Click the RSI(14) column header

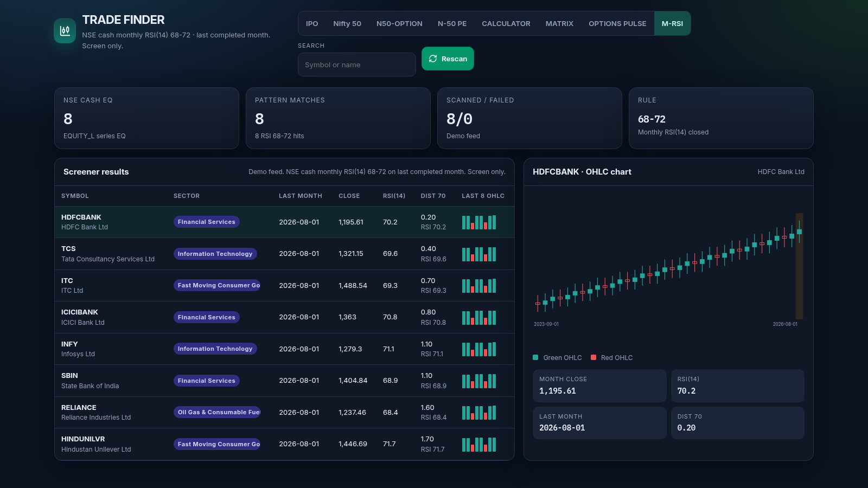click(x=394, y=196)
